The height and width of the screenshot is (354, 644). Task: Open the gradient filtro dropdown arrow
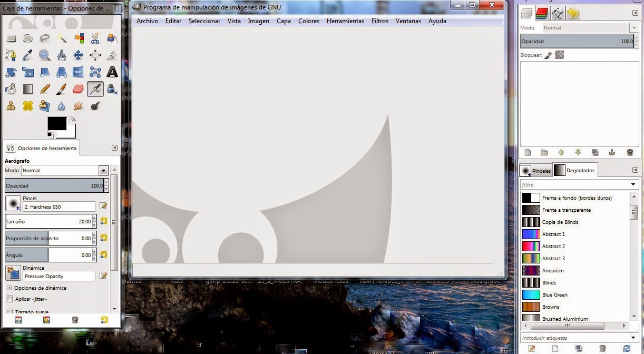click(x=633, y=184)
